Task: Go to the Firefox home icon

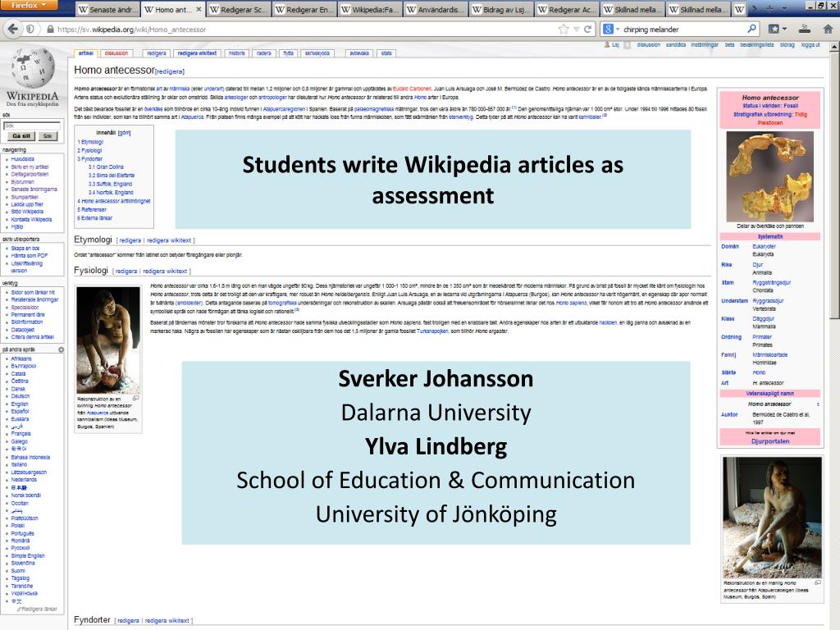Action: [x=828, y=29]
